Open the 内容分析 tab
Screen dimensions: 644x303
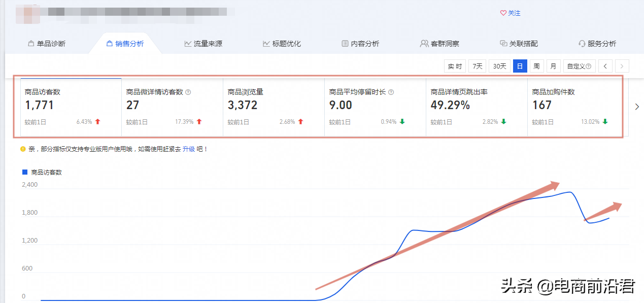[360, 44]
